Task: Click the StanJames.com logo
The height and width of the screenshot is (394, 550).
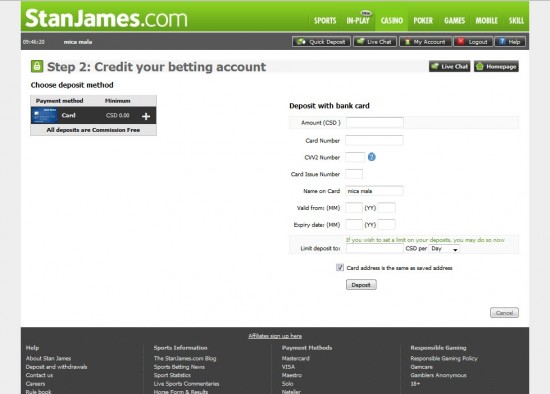Action: [106, 18]
